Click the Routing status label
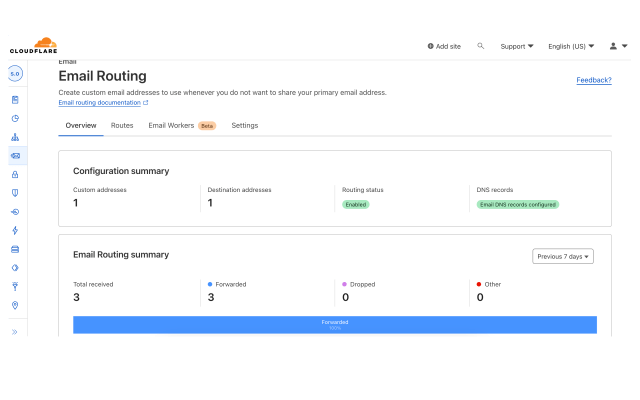Viewport: 640px width, 400px height. 362,190
